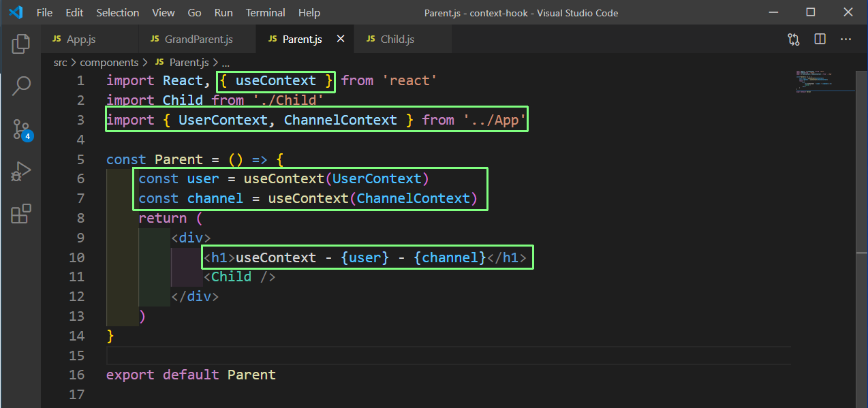The image size is (868, 408).
Task: Maximize the Visual Studio Code window
Action: (810, 12)
